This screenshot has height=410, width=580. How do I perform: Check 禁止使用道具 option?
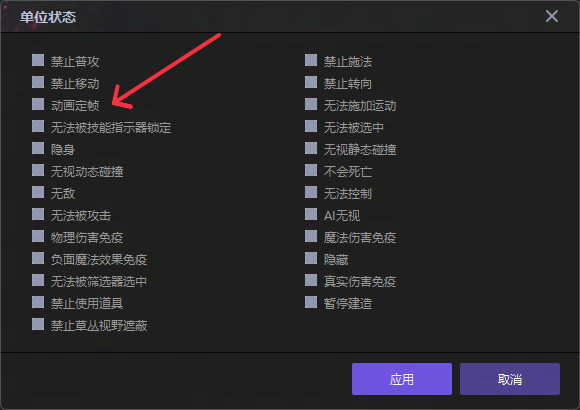(x=38, y=302)
